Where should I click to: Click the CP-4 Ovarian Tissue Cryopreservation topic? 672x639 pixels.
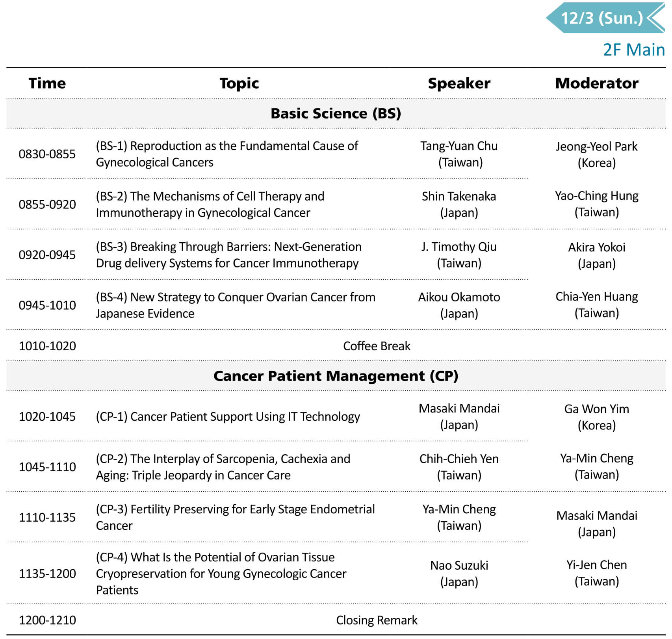click(221, 574)
